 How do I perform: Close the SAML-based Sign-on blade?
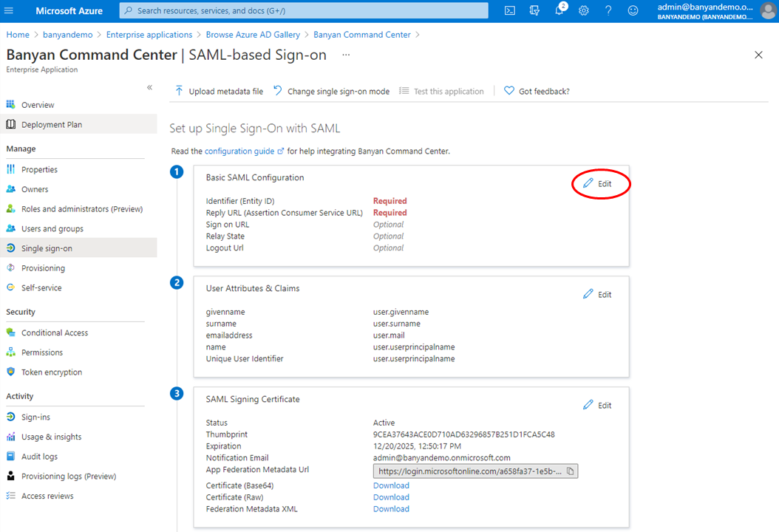pos(758,55)
